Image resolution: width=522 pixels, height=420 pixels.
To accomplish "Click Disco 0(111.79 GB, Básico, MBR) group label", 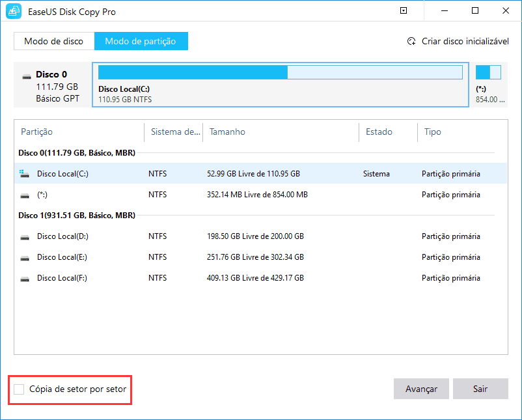I will pyautogui.click(x=77, y=153).
